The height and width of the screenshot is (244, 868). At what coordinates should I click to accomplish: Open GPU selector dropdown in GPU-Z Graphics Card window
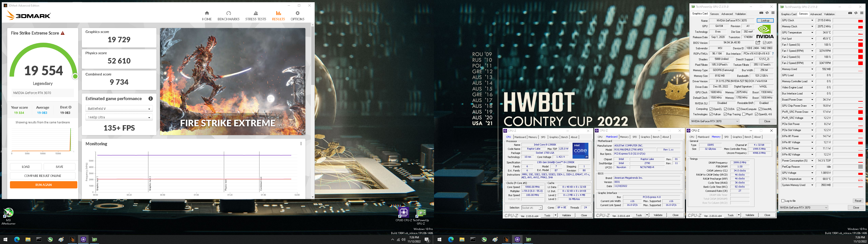715,121
